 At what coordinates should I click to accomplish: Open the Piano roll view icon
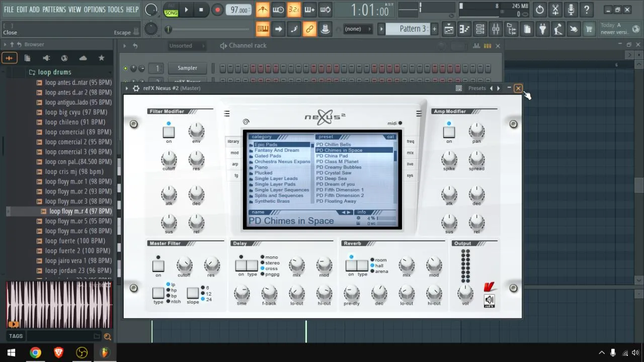point(464,29)
